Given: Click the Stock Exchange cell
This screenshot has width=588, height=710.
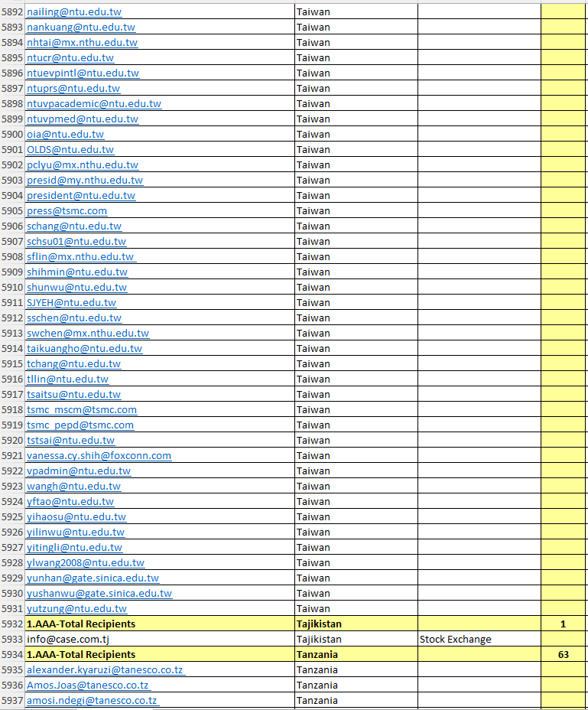Looking at the screenshot, I should click(479, 640).
